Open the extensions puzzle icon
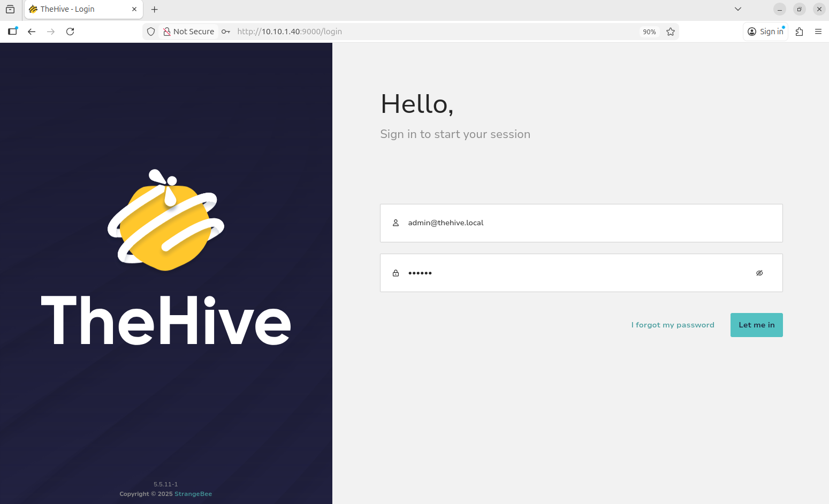The width and height of the screenshot is (829, 504). (799, 32)
